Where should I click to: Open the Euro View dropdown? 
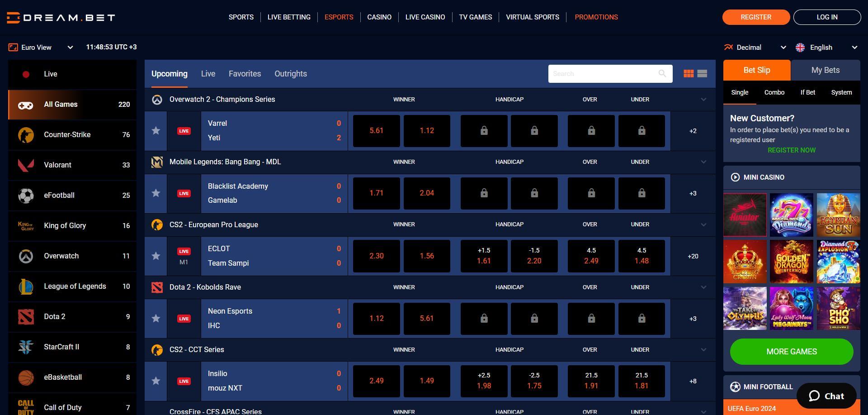pos(70,47)
